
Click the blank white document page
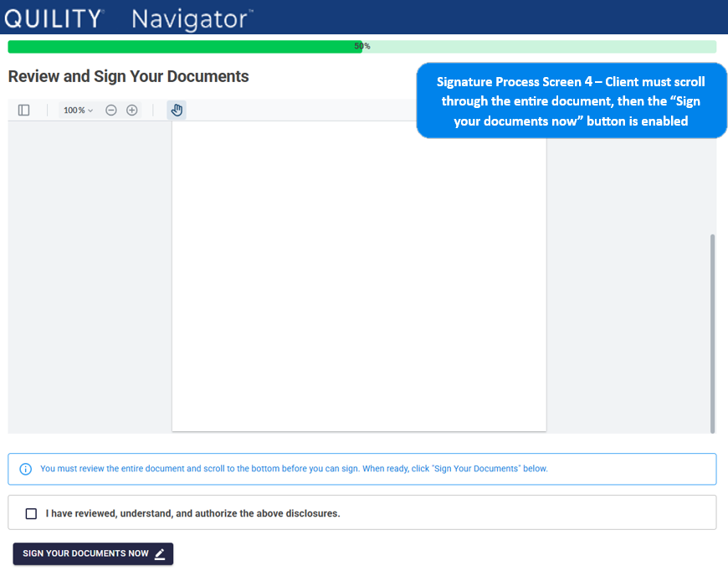click(x=359, y=276)
